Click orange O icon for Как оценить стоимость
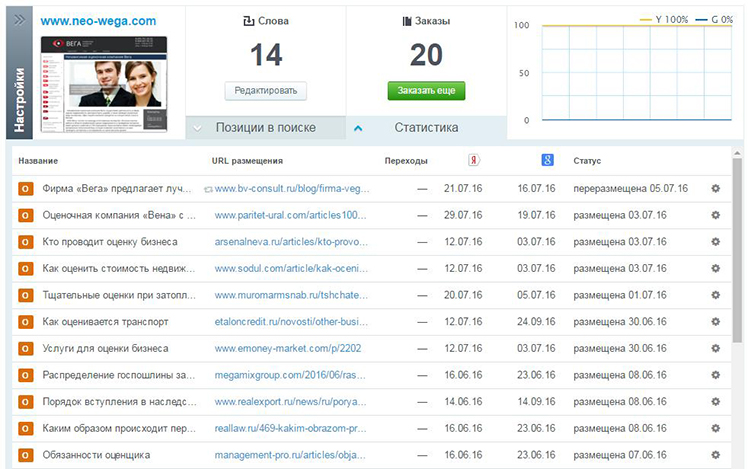Screen dimensions: 748x469 click(x=25, y=269)
